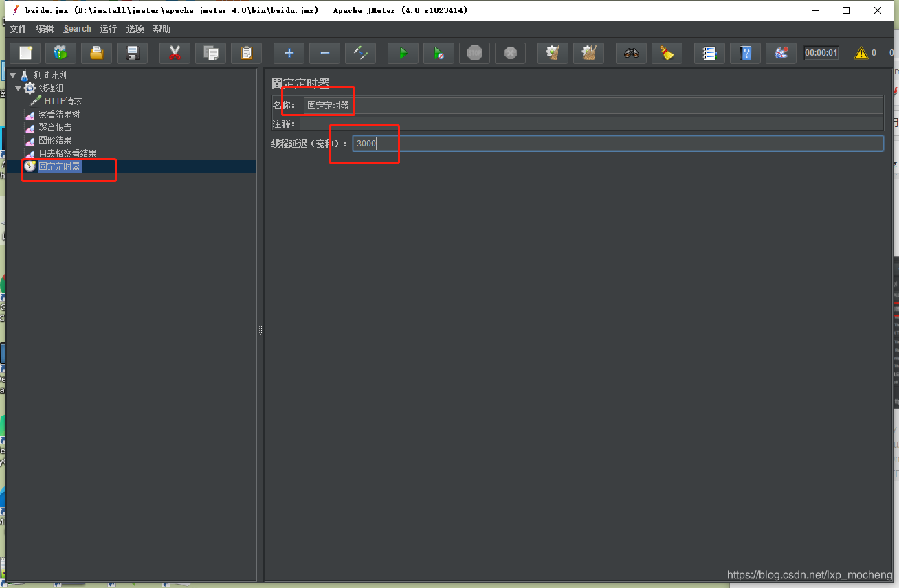The width and height of the screenshot is (899, 588).
Task: Open the 文件 menu
Action: point(18,29)
